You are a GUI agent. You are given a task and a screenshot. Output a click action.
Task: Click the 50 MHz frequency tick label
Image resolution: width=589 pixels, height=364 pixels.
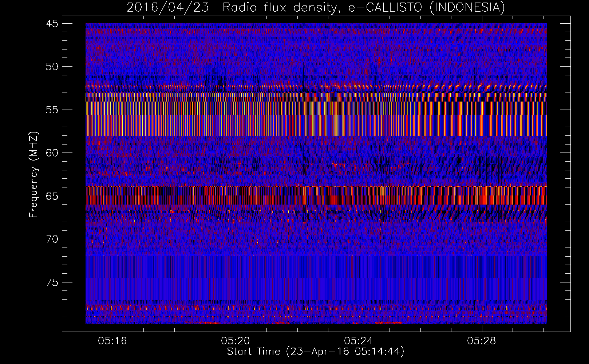click(52, 67)
